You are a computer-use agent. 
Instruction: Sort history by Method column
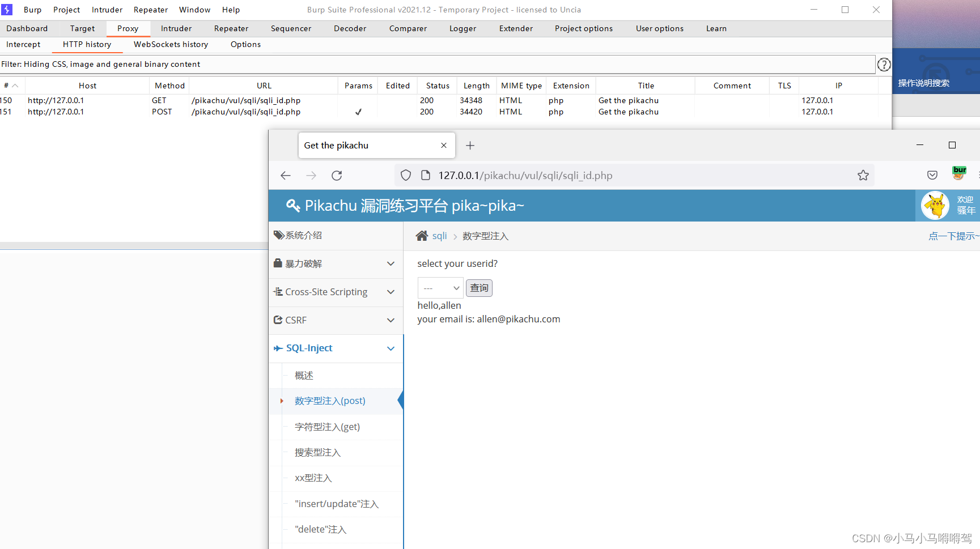(x=169, y=86)
